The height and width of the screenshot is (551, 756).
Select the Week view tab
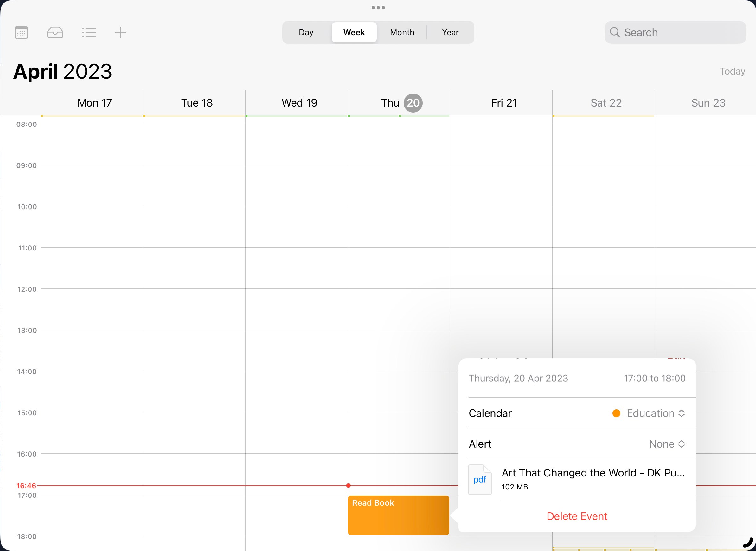pyautogui.click(x=354, y=32)
